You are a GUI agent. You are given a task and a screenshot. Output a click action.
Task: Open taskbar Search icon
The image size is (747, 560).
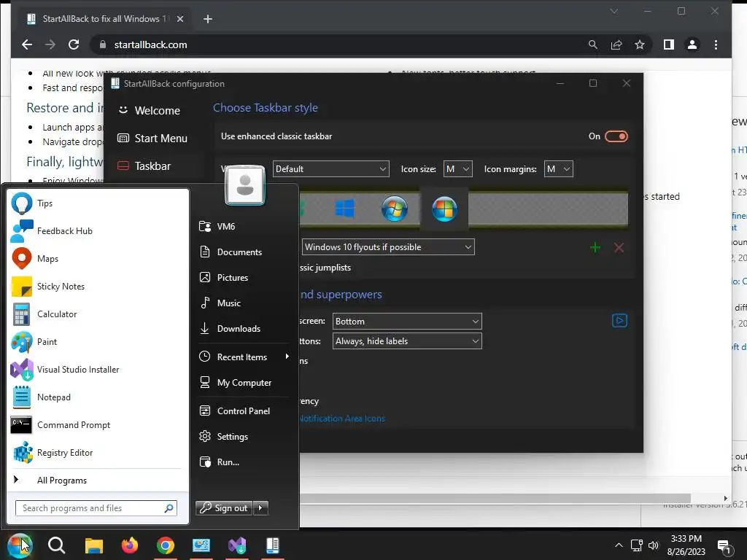pos(56,545)
